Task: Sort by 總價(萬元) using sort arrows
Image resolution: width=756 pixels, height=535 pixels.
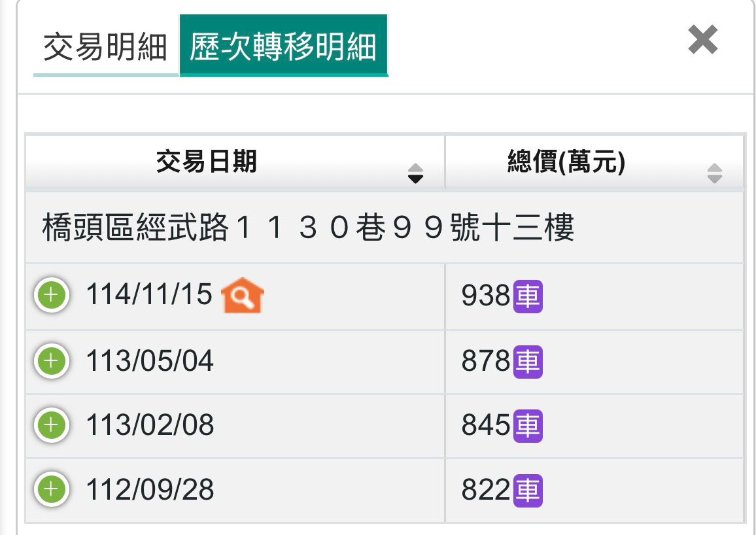Action: pyautogui.click(x=715, y=173)
